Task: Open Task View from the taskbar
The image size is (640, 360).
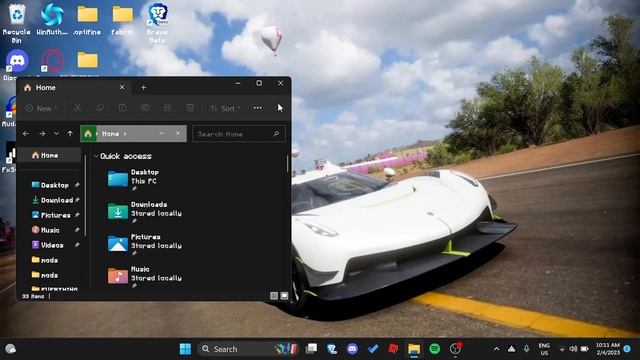Action: (x=311, y=349)
